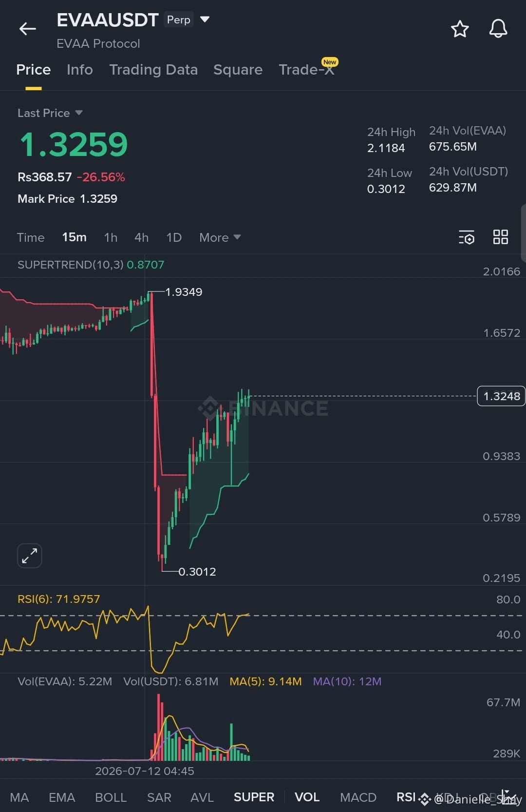This screenshot has width=526, height=812.
Task: Toggle the SAR indicator
Action: click(159, 797)
